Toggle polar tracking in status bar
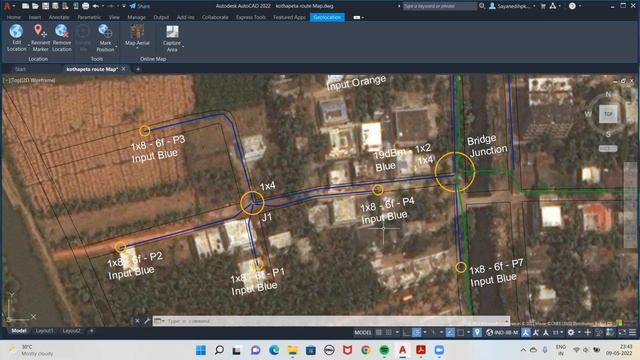This screenshot has height=360, width=640. (416, 333)
